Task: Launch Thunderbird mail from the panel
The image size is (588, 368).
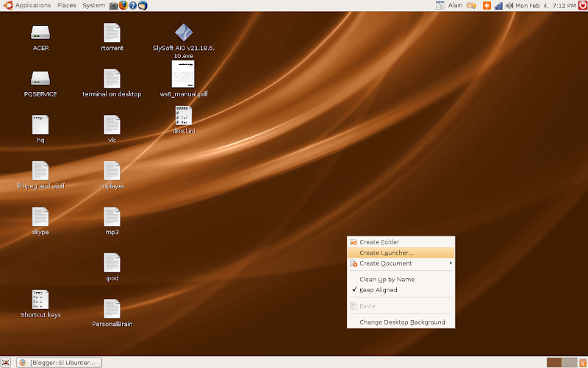Action: coord(143,5)
